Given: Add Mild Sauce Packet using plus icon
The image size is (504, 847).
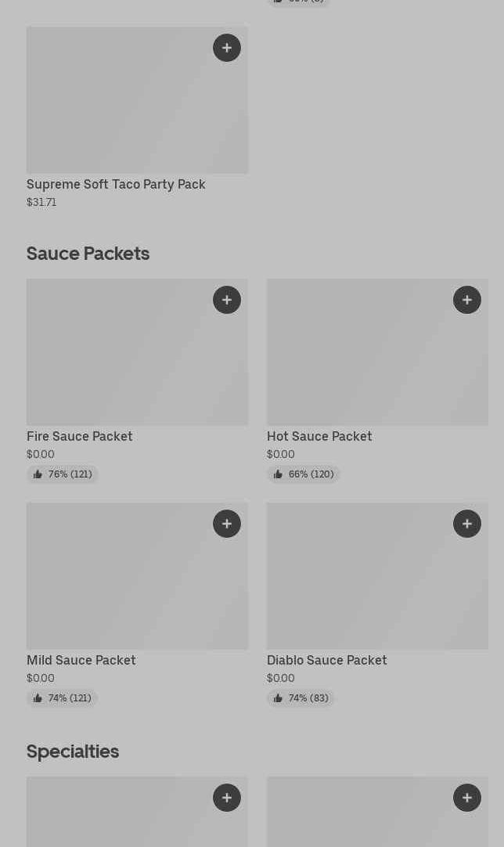Looking at the screenshot, I should 227,524.
